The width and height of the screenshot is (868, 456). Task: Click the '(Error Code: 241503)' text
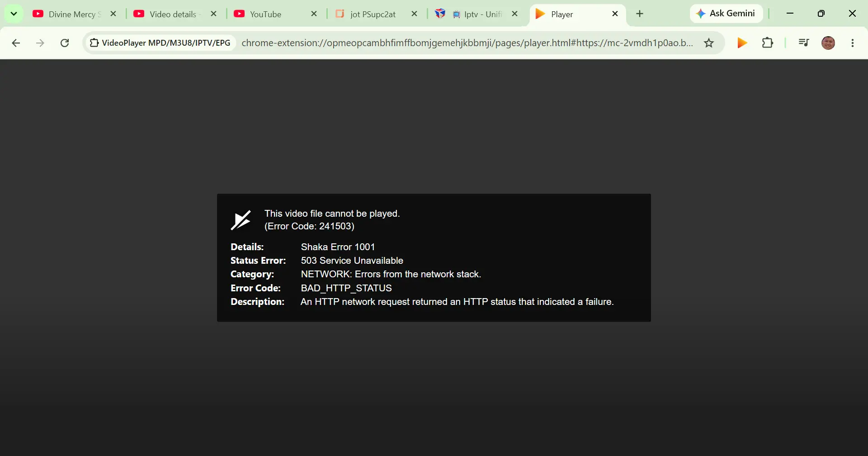point(309,226)
